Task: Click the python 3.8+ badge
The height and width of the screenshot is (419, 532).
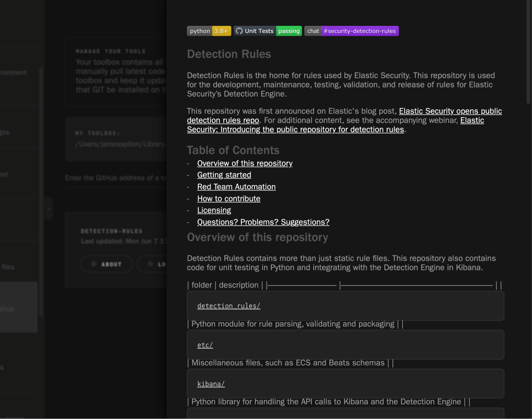Action: (209, 31)
